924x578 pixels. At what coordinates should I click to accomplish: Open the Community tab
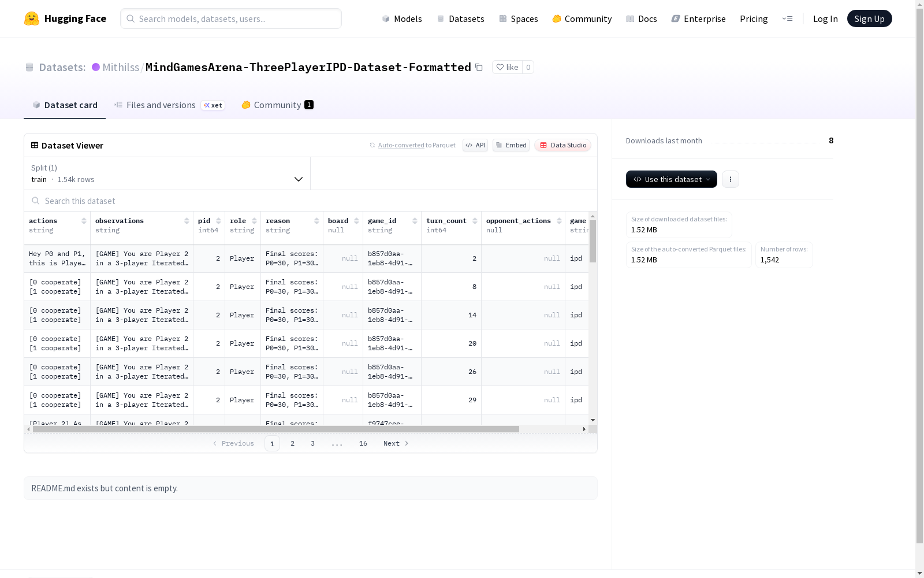point(277,105)
